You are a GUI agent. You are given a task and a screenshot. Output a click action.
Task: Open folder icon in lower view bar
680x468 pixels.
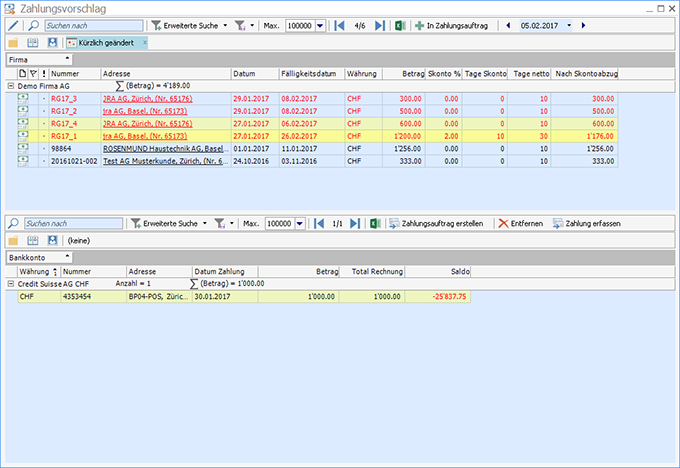coord(13,240)
